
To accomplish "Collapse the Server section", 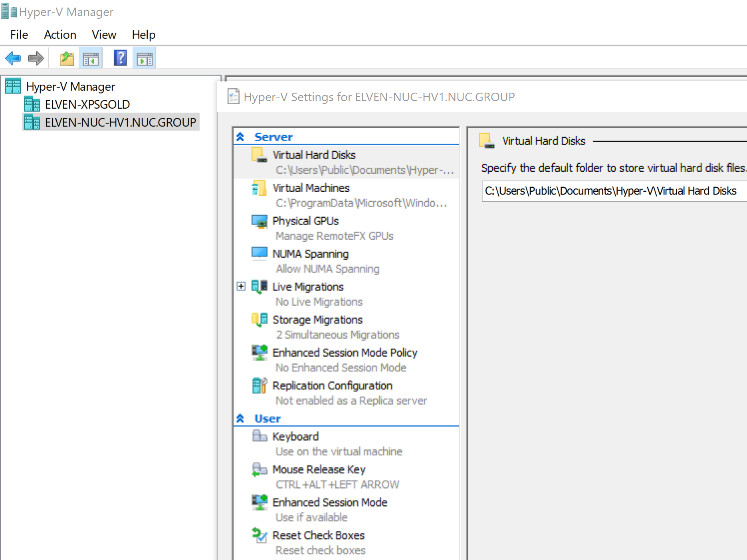I will [x=240, y=137].
